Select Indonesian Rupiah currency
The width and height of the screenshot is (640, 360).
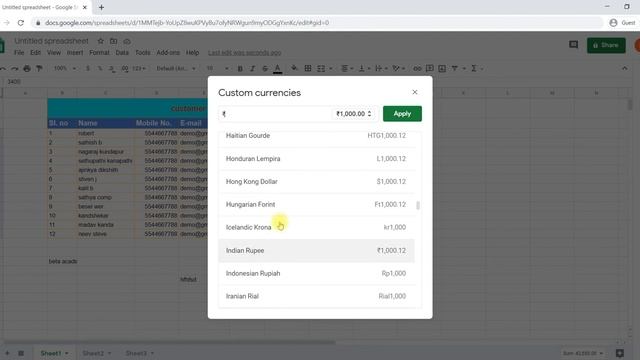pos(316,273)
